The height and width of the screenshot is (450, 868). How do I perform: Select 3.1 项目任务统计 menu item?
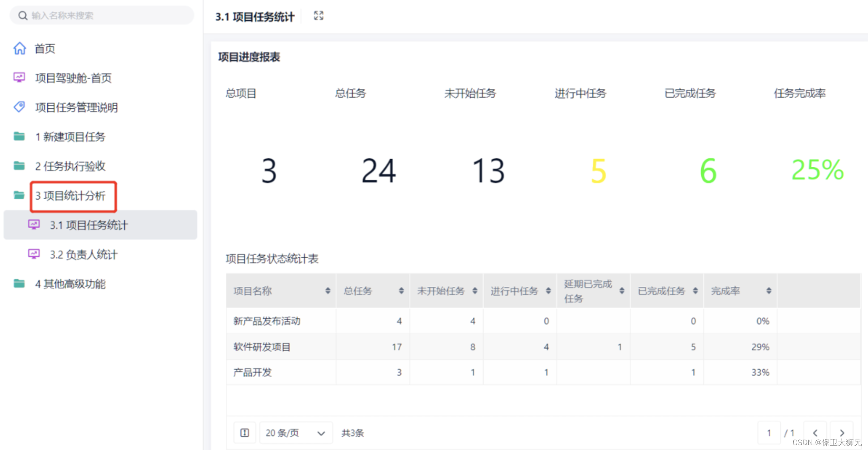point(89,225)
